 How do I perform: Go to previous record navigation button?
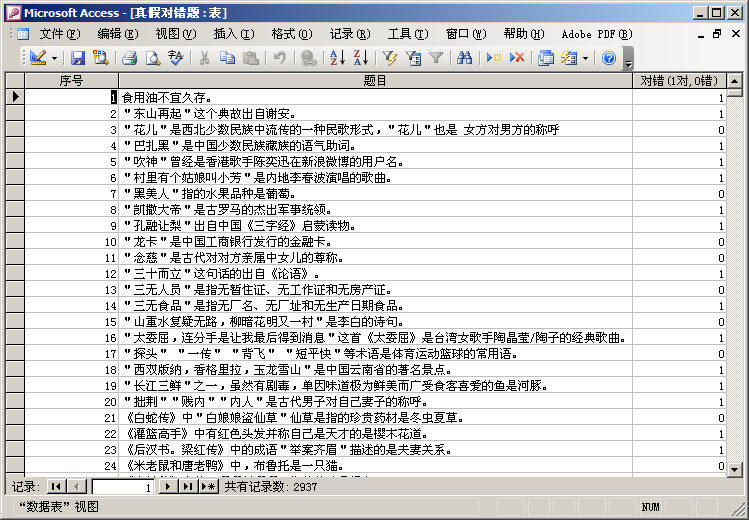click(x=76, y=487)
